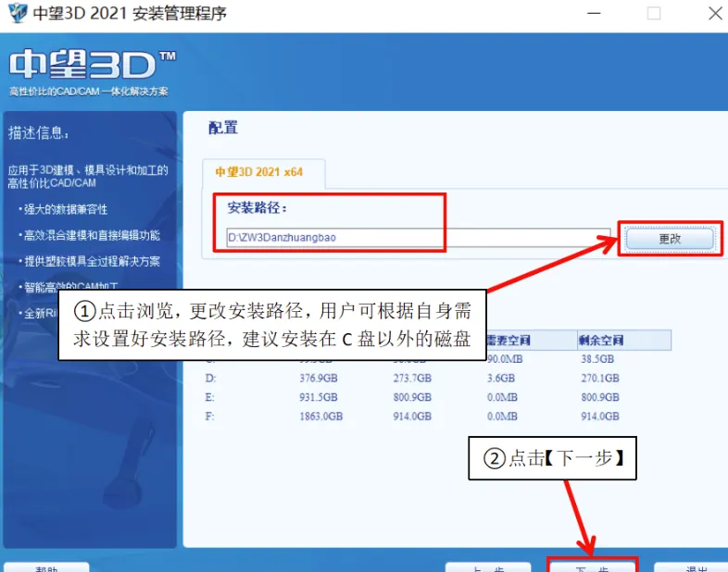
Task: Click the 高效混合建模和直接编辑功能 bullet item
Action: [x=92, y=235]
